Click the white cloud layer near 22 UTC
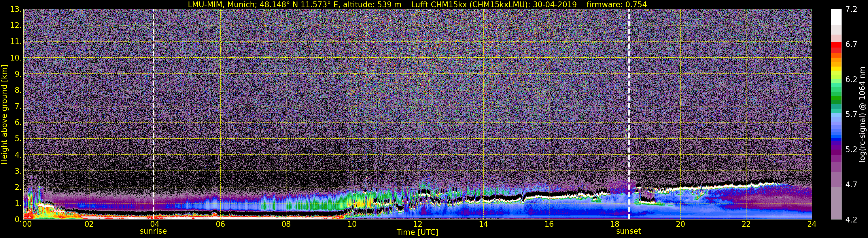This screenshot has height=238, width=868. 746,185
